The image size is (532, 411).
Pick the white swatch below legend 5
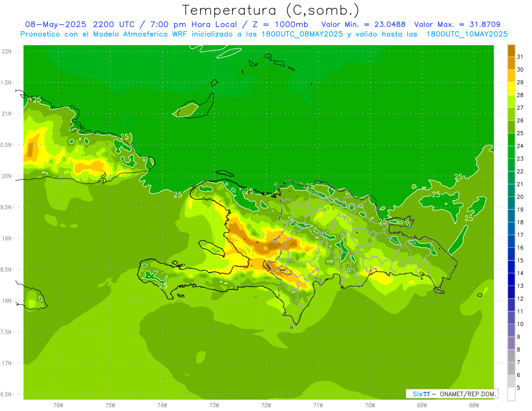[511, 394]
